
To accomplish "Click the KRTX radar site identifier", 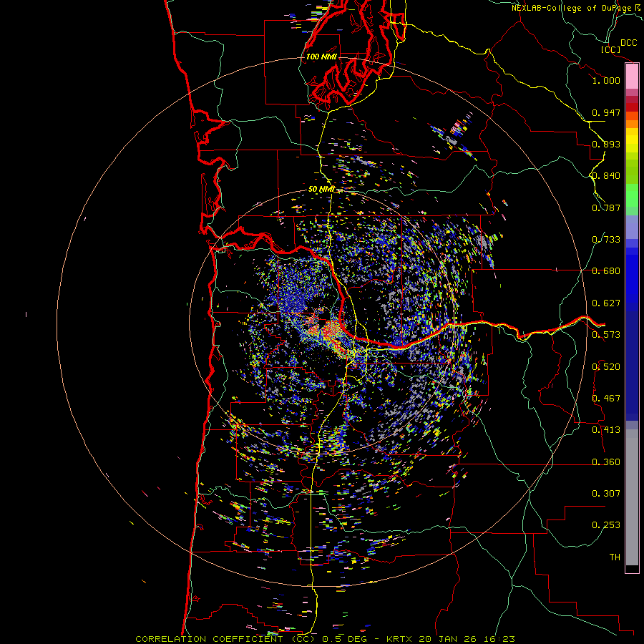I will click(x=399, y=639).
